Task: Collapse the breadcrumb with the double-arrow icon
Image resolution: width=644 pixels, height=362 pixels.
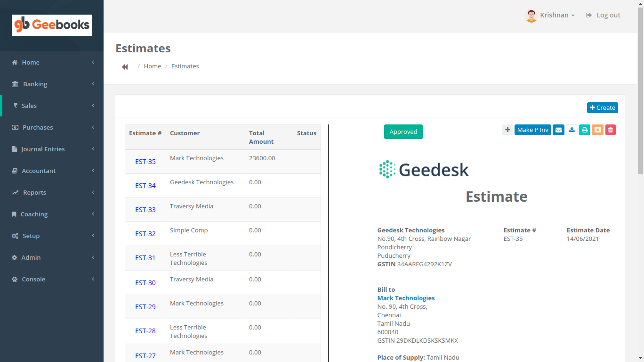Action: pyautogui.click(x=125, y=66)
